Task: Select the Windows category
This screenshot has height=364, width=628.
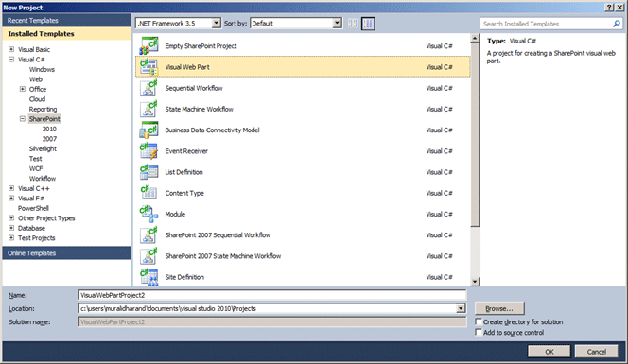Action: click(42, 69)
